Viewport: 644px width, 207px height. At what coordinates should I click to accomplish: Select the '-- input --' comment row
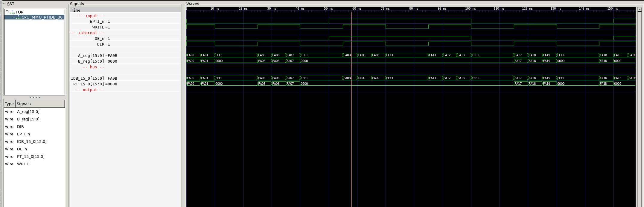pyautogui.click(x=125, y=16)
